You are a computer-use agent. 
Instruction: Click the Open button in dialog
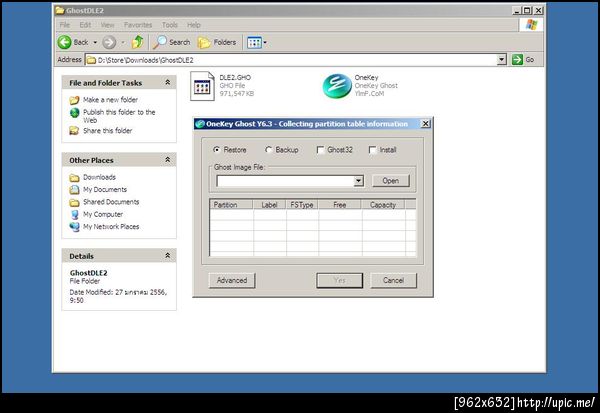pos(391,181)
